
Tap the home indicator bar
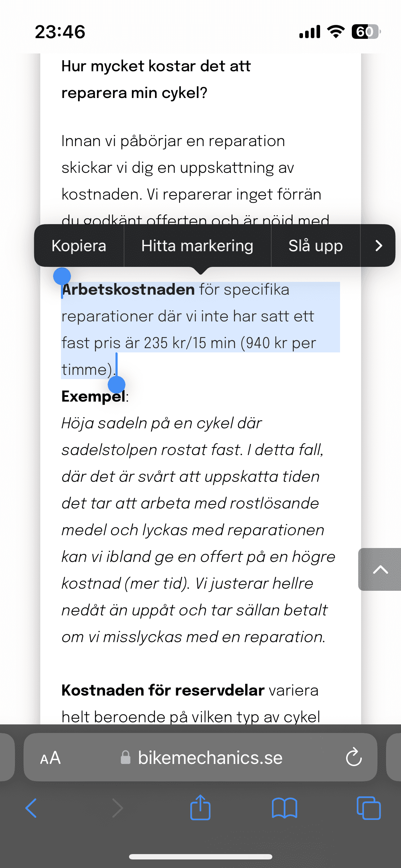coord(200,857)
